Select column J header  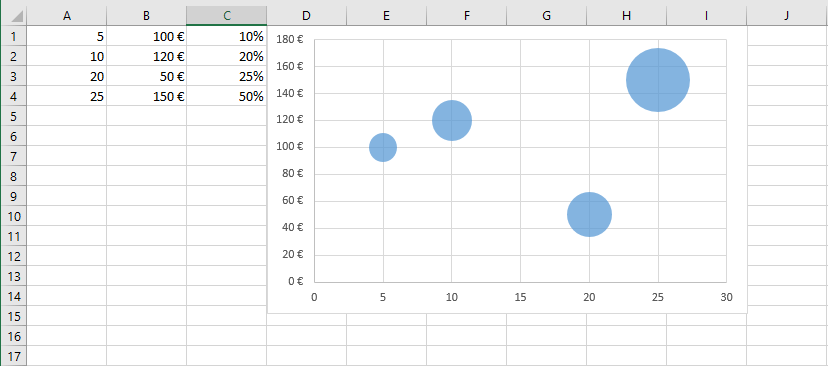coord(786,16)
